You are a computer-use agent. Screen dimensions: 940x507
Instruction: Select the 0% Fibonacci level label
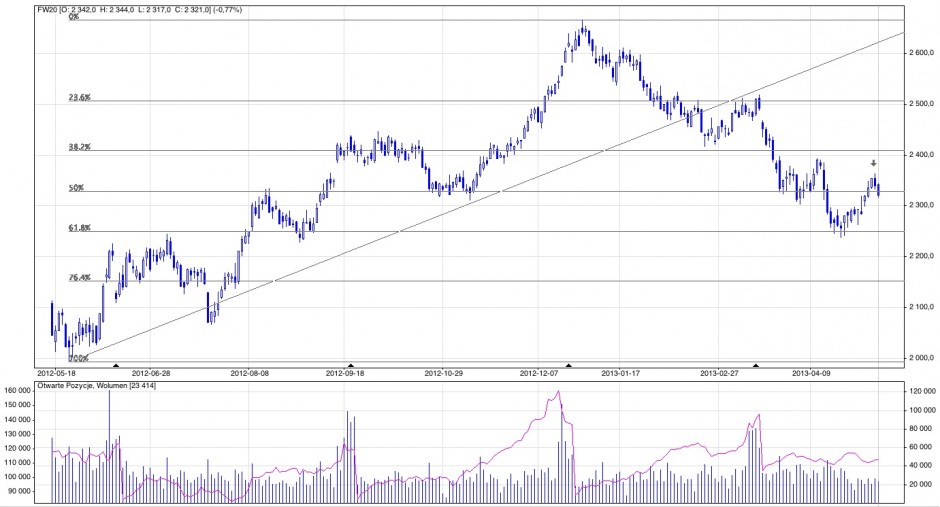(74, 17)
